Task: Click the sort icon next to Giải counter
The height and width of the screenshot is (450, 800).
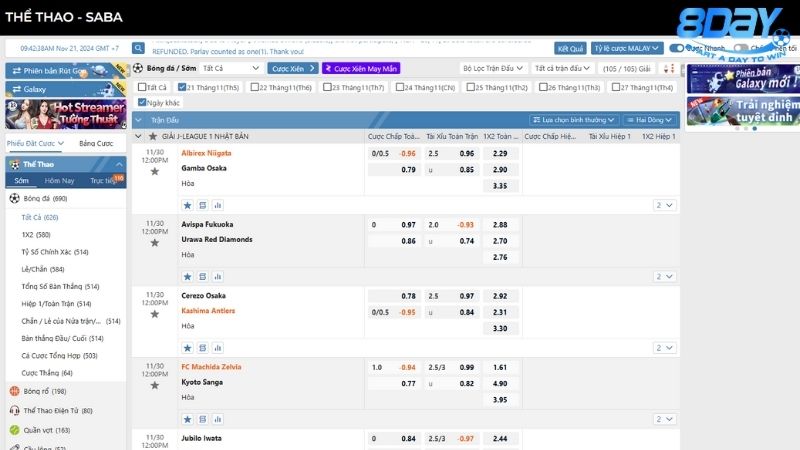Action: click(668, 68)
